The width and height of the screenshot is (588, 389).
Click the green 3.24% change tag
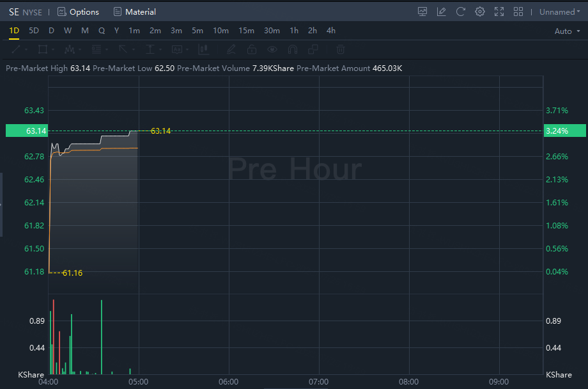coord(565,131)
